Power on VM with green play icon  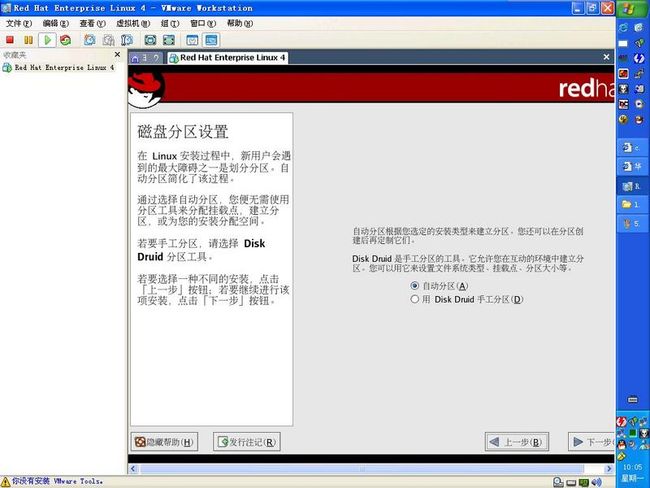click(47, 40)
